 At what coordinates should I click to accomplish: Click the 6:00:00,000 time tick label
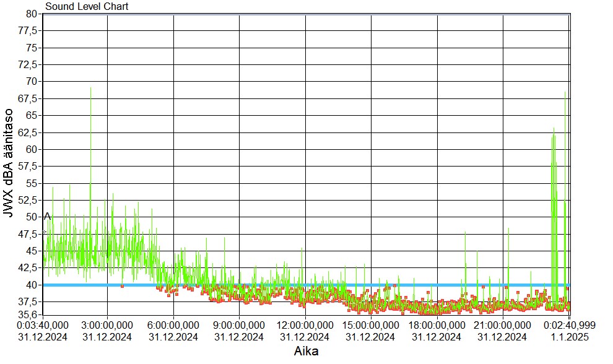coord(174,326)
